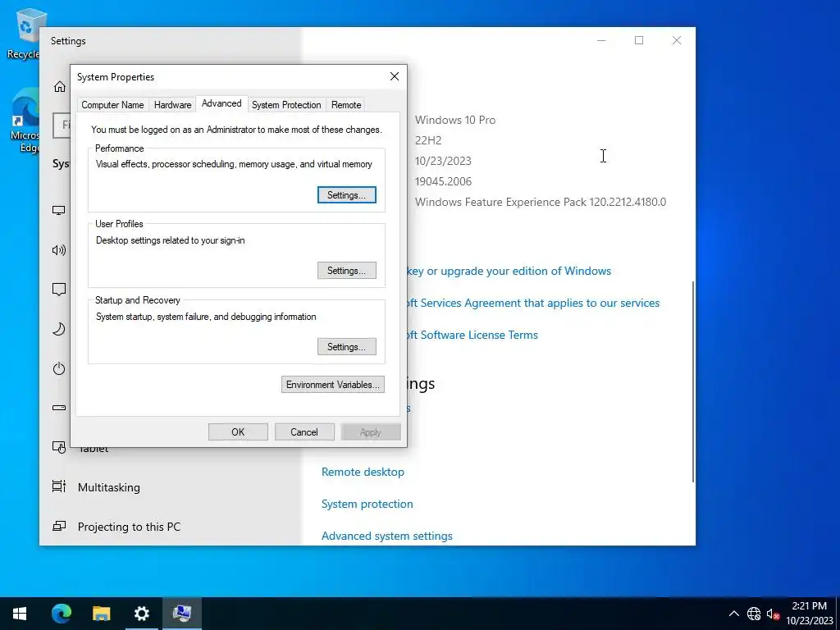Maximize the Settings window

[x=639, y=41]
